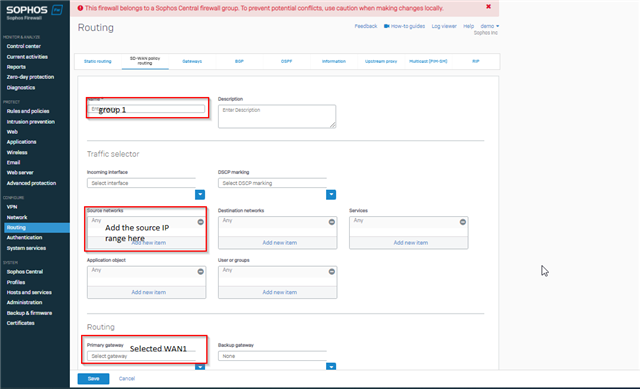Open Reports in sidebar

click(16, 67)
